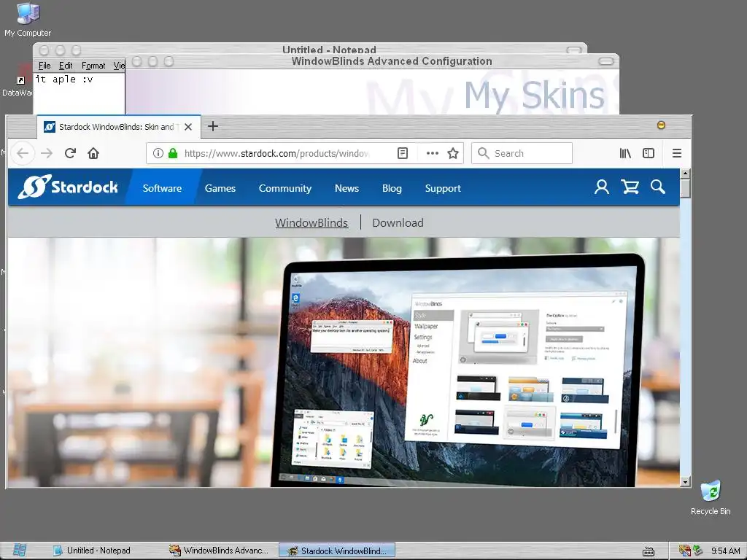Click in Notepad text 'it aple :v'
The width and height of the screenshot is (747, 560).
[64, 79]
